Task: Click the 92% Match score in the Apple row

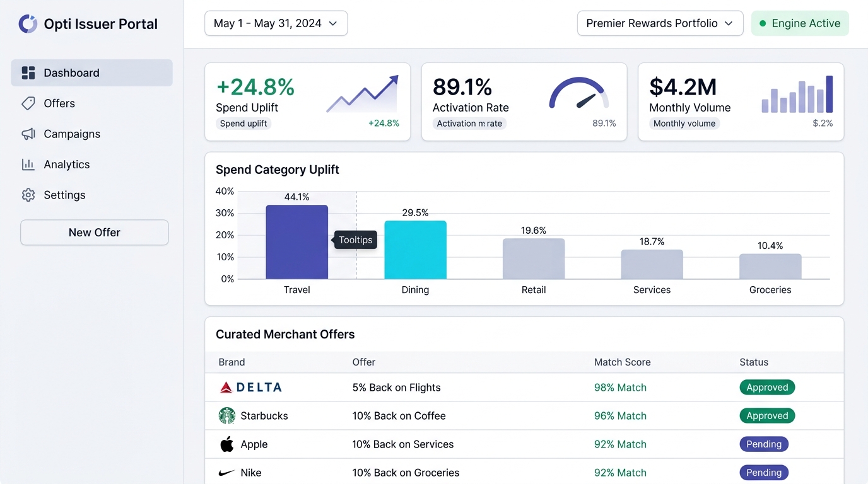Action: coord(620,444)
